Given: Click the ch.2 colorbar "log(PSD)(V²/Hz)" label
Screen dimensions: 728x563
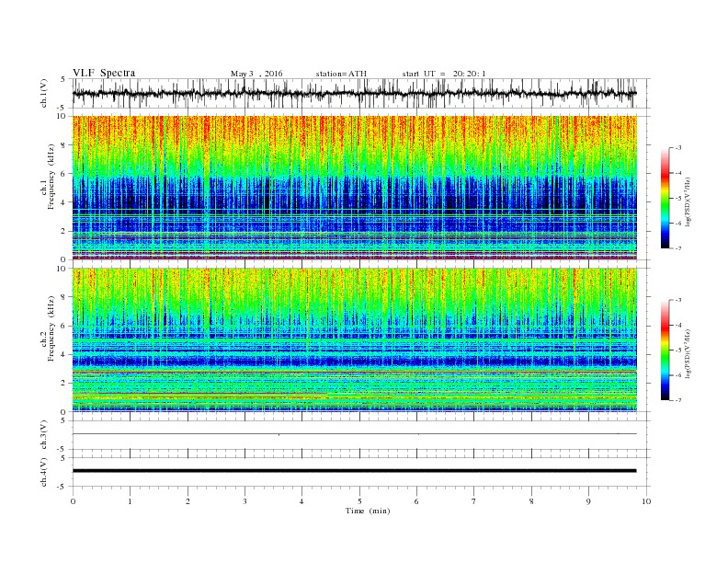Looking at the screenshot, I should (688, 353).
